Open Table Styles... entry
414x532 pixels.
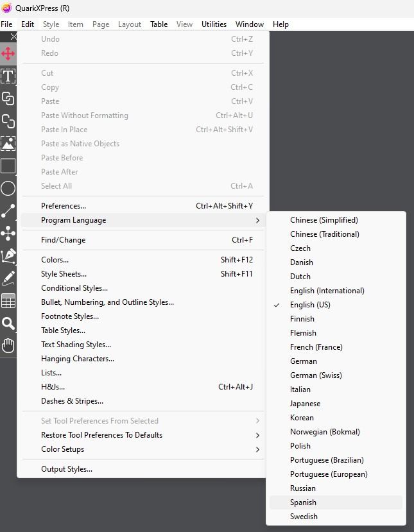tap(143, 330)
